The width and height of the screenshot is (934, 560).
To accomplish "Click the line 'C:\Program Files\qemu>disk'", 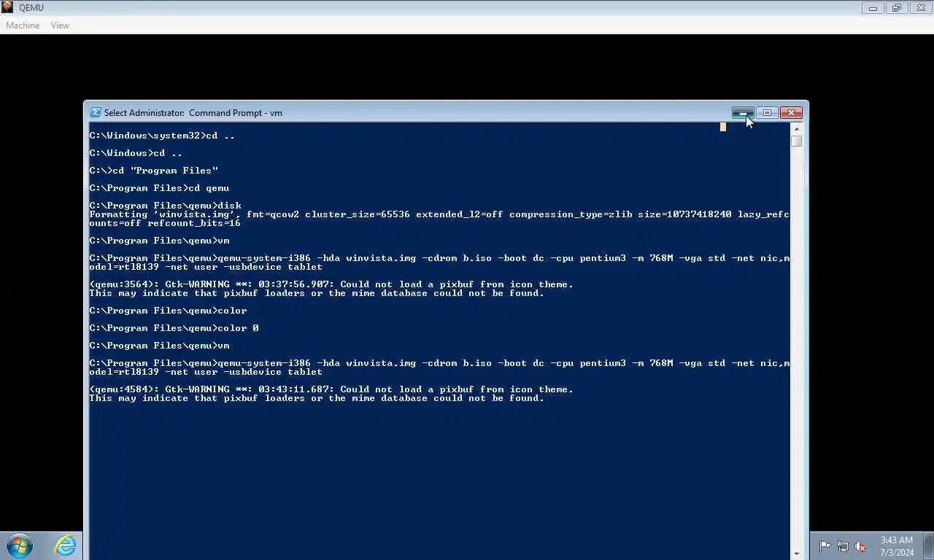I will click(x=165, y=206).
